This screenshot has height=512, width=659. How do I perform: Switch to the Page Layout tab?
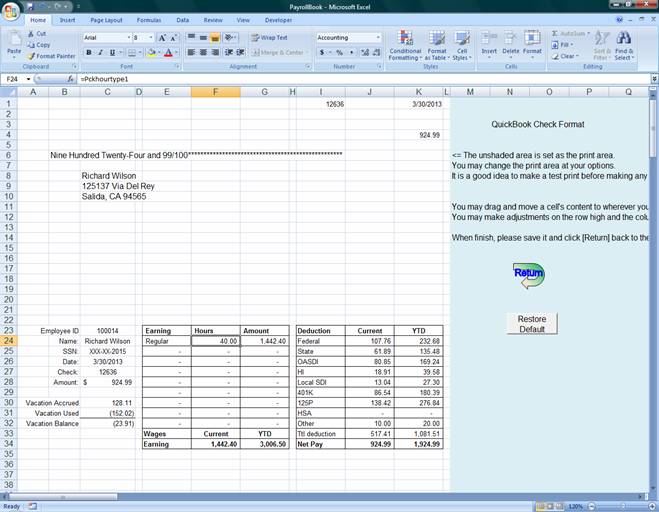106,19
